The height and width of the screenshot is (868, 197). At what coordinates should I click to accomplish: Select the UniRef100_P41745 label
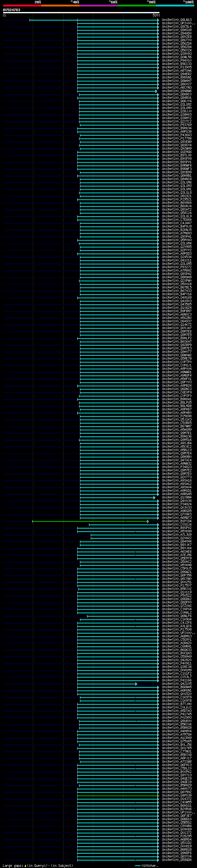tap(177, 714)
